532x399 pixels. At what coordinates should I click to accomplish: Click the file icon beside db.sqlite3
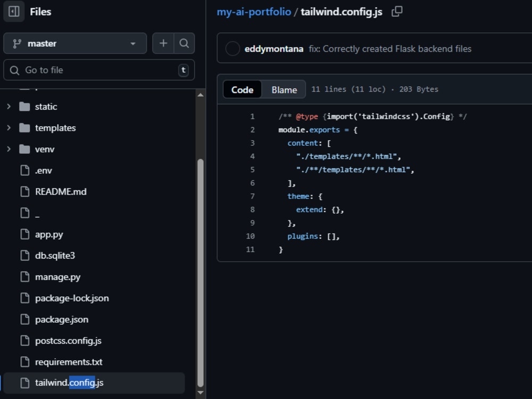[x=25, y=255]
